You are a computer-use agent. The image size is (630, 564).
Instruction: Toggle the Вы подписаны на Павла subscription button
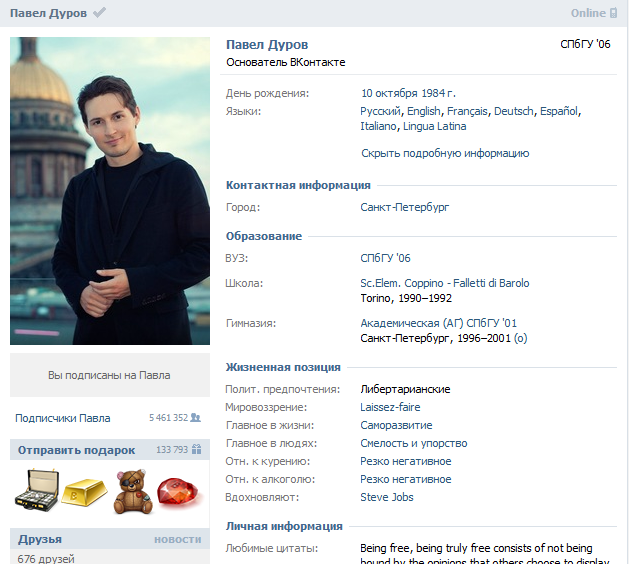(109, 375)
